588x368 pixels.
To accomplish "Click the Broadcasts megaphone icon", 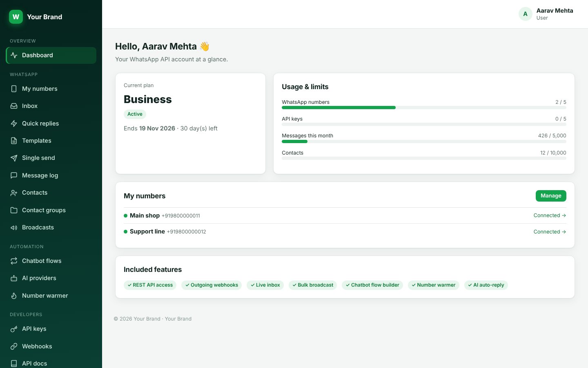I will [x=14, y=227].
